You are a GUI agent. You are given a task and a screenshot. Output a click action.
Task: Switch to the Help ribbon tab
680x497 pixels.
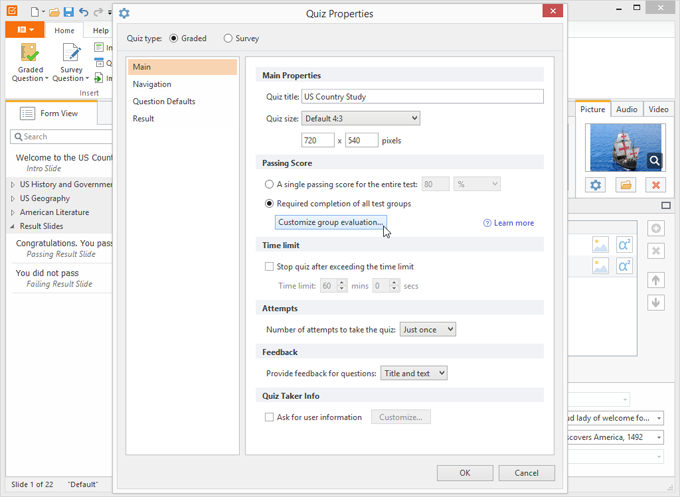[101, 30]
